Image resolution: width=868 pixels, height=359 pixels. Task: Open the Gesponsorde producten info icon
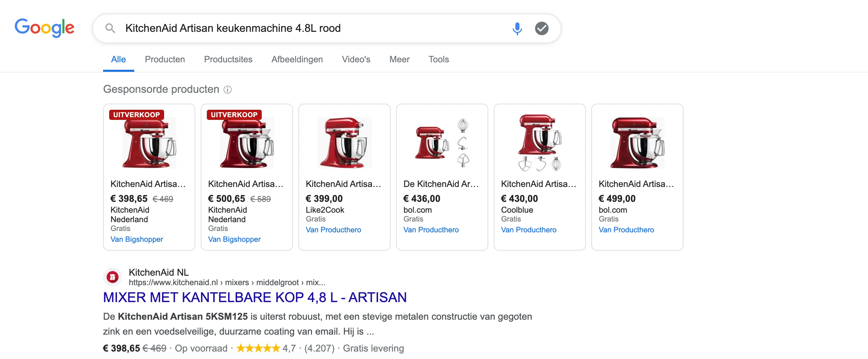228,89
